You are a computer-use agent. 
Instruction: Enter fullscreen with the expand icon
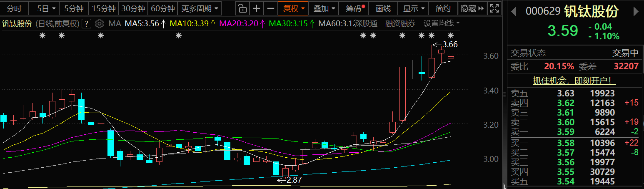pyautogui.click(x=494, y=8)
